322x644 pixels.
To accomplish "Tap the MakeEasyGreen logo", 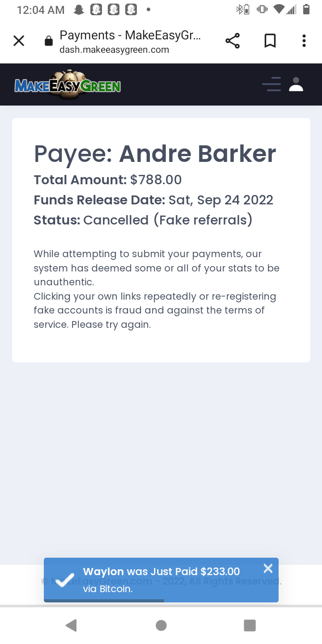I will coord(68,84).
